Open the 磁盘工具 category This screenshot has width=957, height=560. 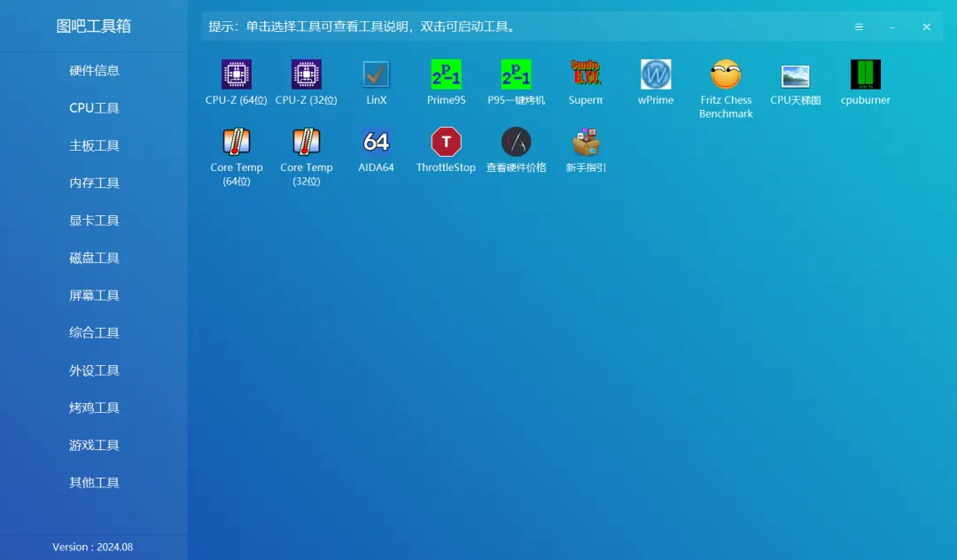pyautogui.click(x=94, y=258)
